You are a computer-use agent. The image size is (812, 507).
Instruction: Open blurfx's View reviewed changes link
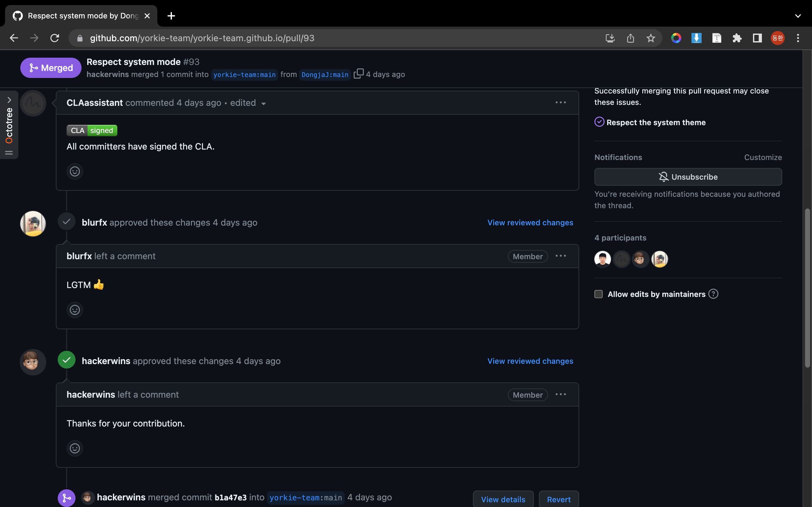tap(530, 223)
